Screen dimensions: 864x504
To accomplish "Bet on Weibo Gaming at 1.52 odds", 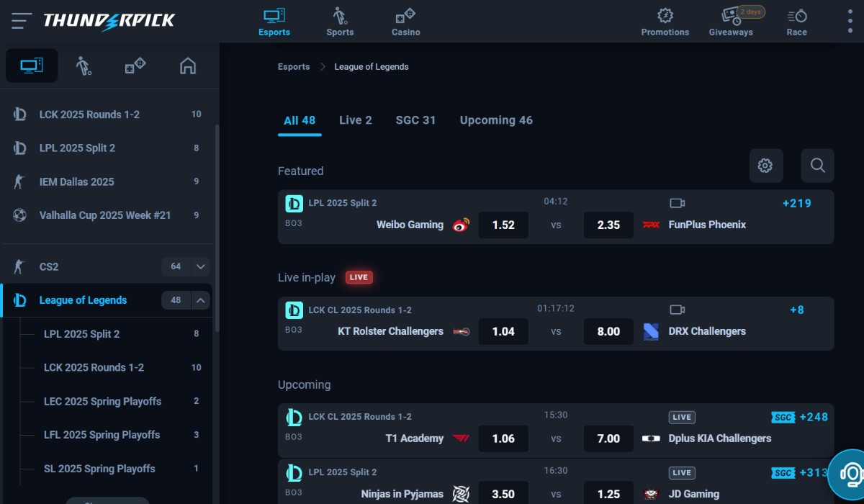I will pos(503,225).
